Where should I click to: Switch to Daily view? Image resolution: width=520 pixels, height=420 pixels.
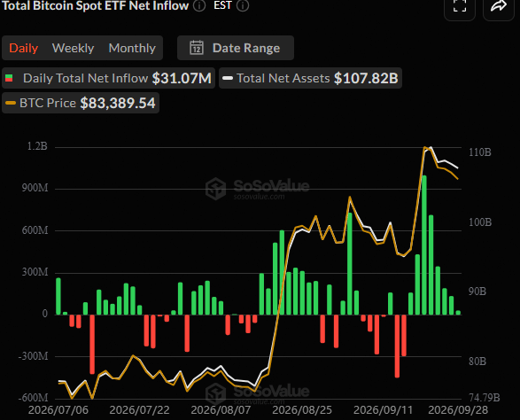tap(24, 48)
